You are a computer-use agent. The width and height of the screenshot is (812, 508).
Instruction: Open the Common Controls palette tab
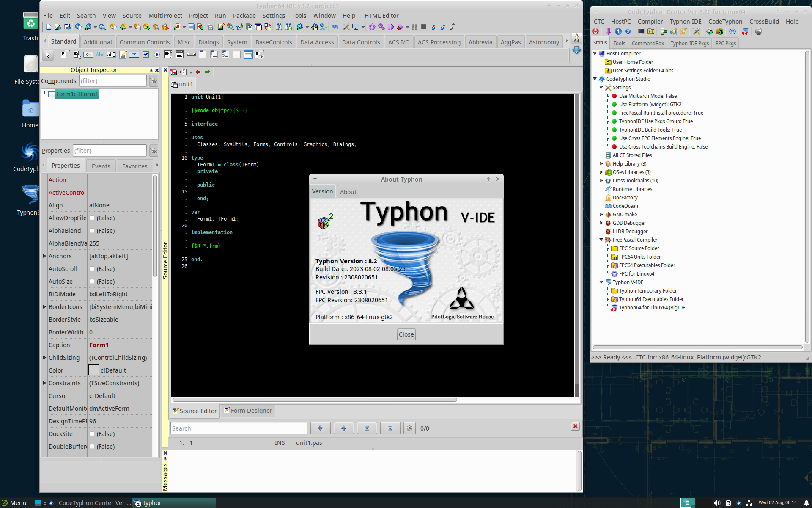coord(145,42)
